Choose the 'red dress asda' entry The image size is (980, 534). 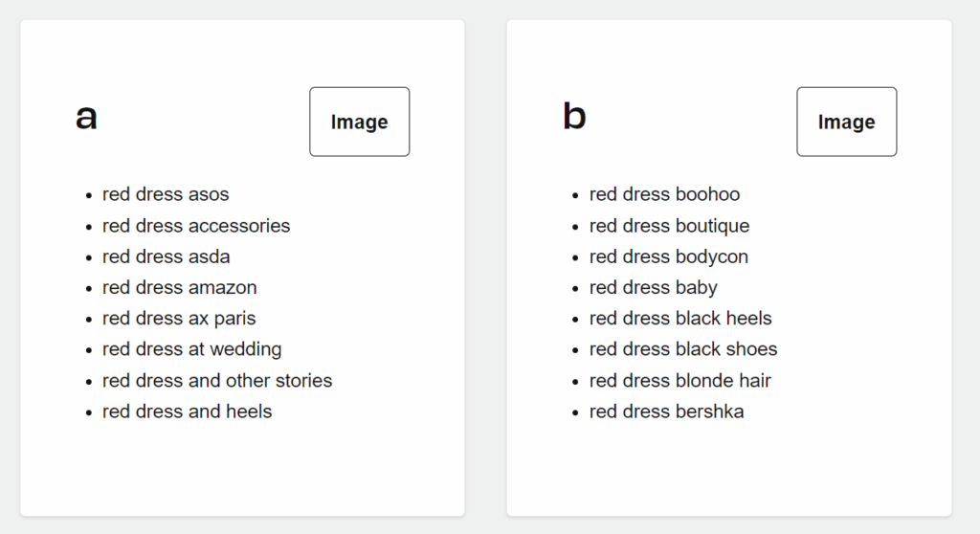tap(166, 256)
